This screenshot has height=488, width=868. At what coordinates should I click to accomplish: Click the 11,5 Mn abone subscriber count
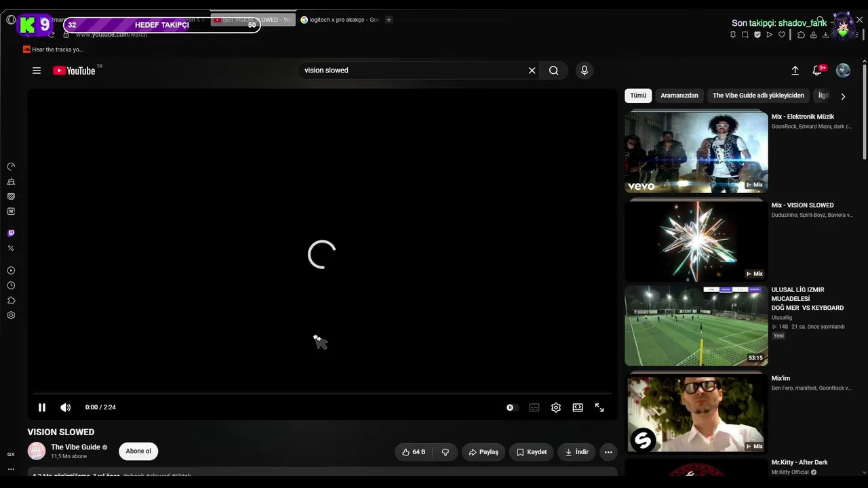(x=69, y=457)
